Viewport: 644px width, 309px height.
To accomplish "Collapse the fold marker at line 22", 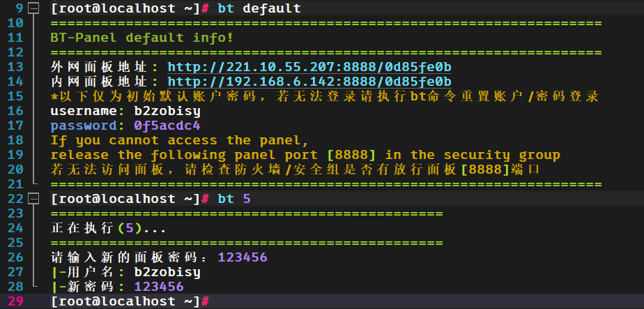I will point(34,199).
